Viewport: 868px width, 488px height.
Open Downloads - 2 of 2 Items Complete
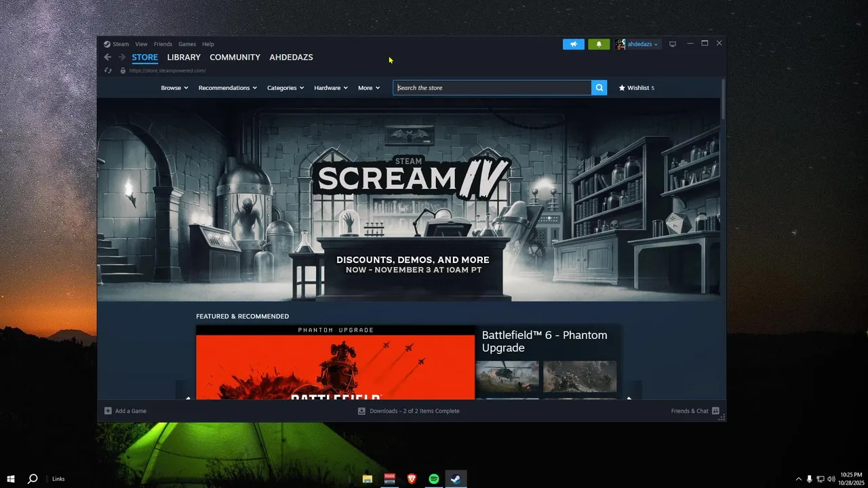point(414,411)
